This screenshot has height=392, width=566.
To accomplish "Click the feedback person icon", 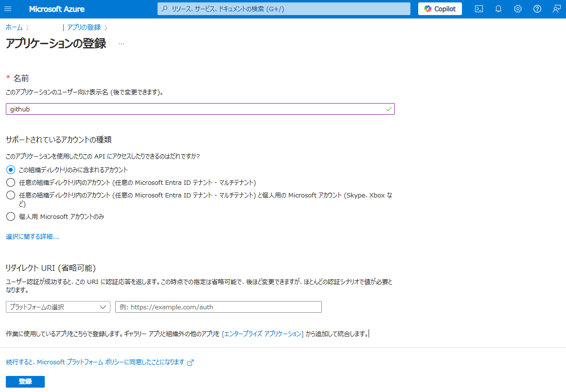I will tap(556, 9).
